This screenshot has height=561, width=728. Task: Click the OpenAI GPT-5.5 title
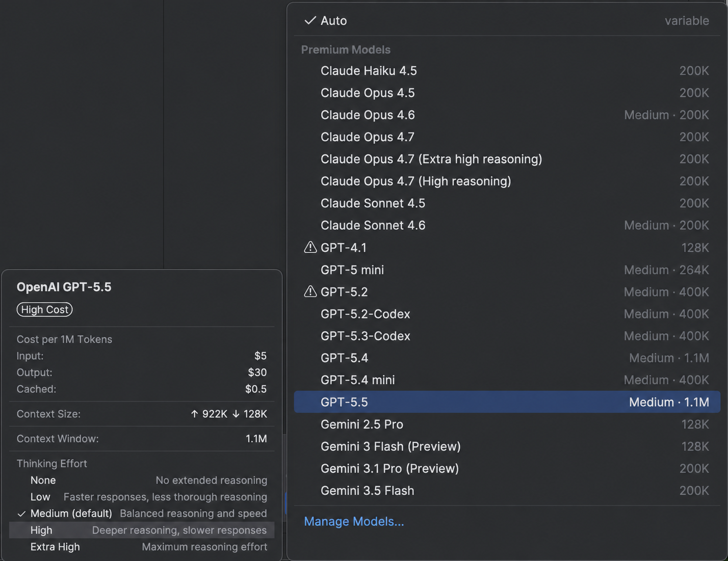[64, 287]
